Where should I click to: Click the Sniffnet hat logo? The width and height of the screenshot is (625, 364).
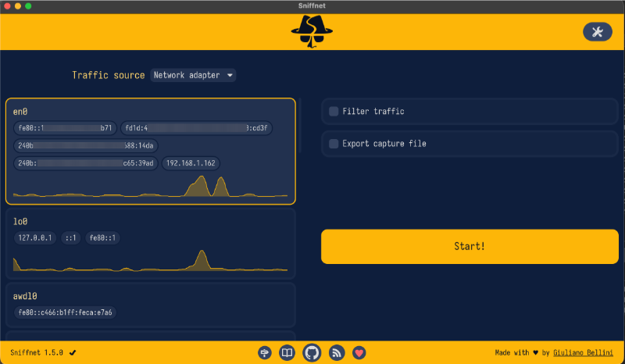click(x=312, y=31)
